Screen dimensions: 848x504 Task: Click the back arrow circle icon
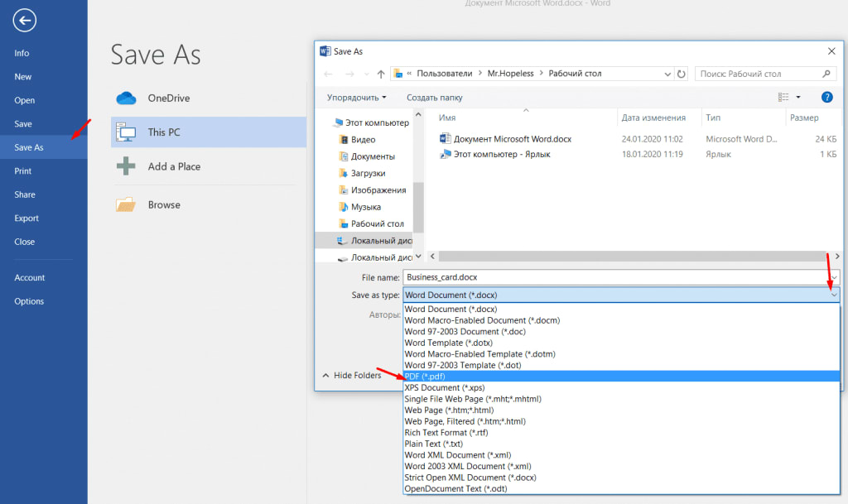point(24,21)
